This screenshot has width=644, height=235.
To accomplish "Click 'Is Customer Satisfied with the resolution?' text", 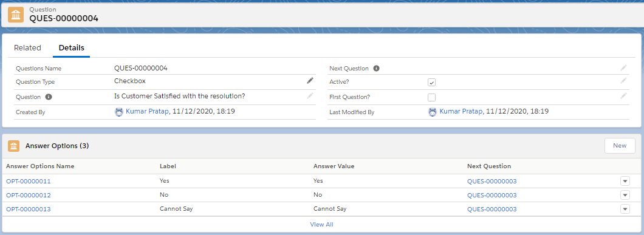I will [x=180, y=96].
